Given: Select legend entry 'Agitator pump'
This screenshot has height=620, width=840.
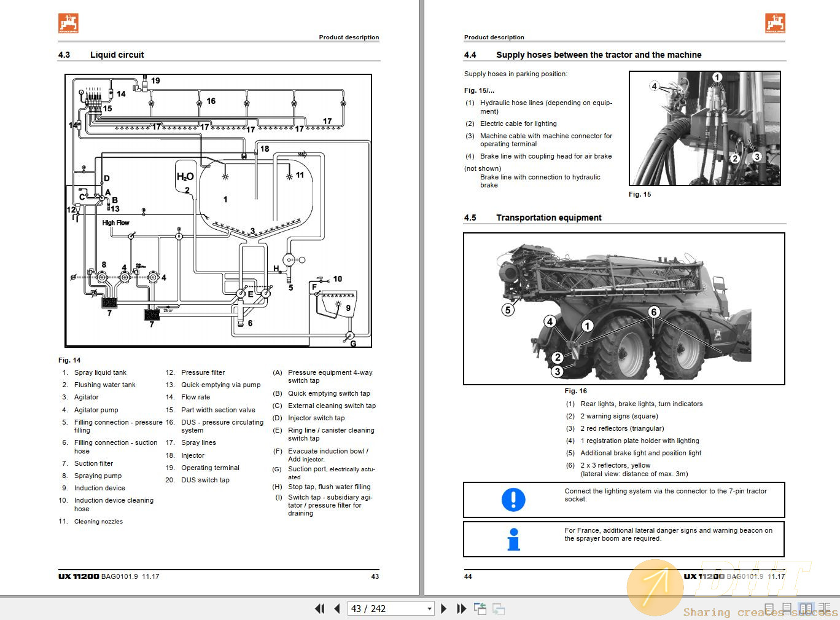Looking at the screenshot, I should coord(96,410).
